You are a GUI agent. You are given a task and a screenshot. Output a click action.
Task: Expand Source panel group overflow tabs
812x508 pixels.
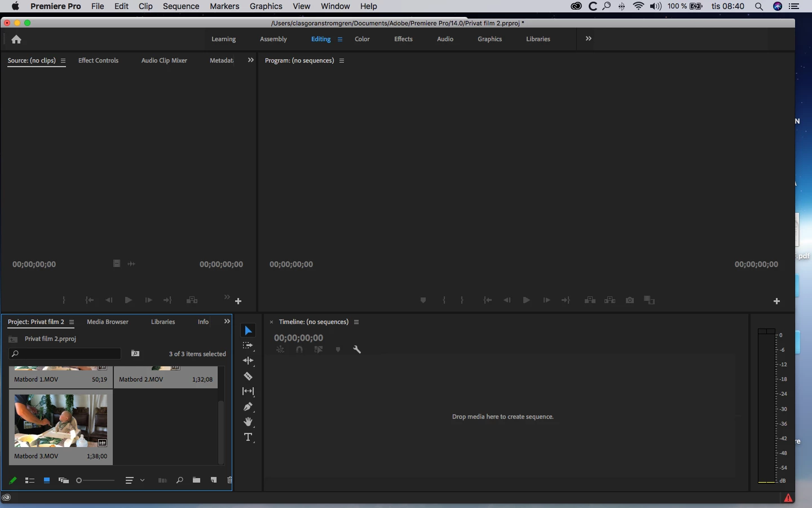point(251,60)
